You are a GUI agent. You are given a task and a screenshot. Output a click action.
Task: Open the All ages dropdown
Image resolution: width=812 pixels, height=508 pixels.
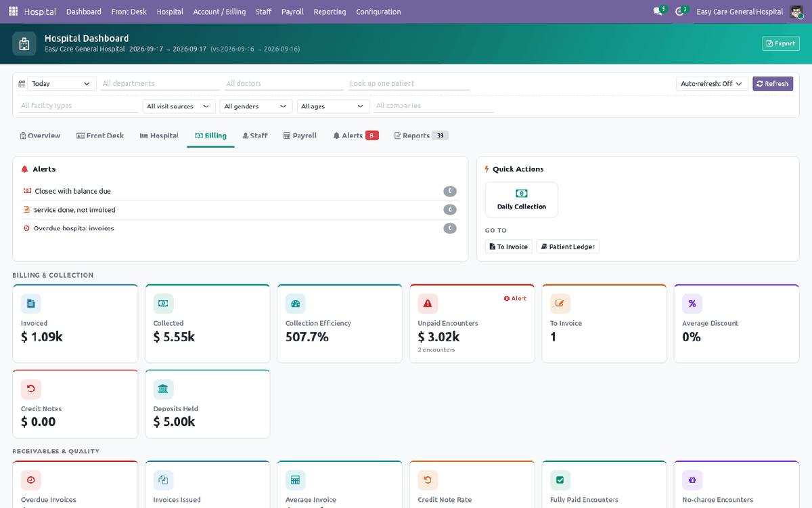click(x=333, y=106)
